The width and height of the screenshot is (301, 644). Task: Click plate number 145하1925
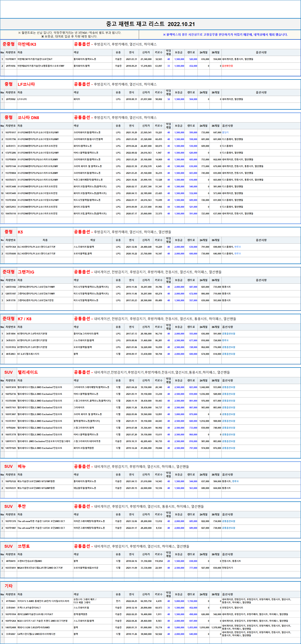(x=10, y=448)
